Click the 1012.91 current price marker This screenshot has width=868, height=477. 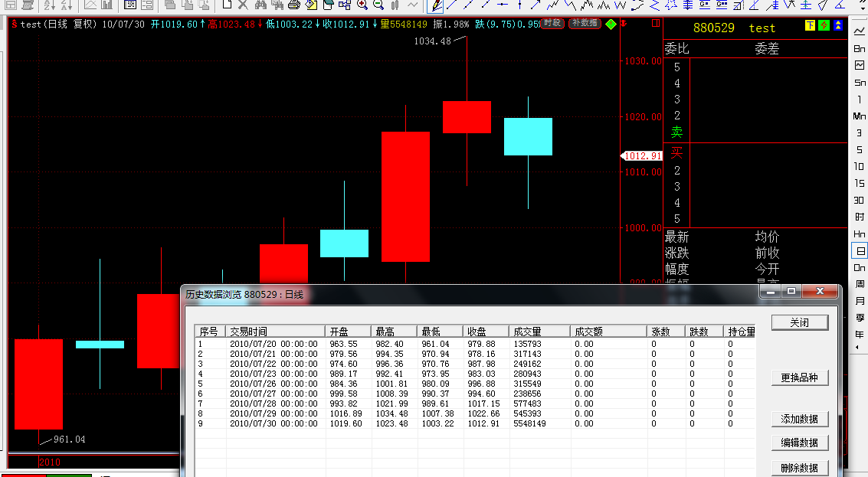coord(641,156)
